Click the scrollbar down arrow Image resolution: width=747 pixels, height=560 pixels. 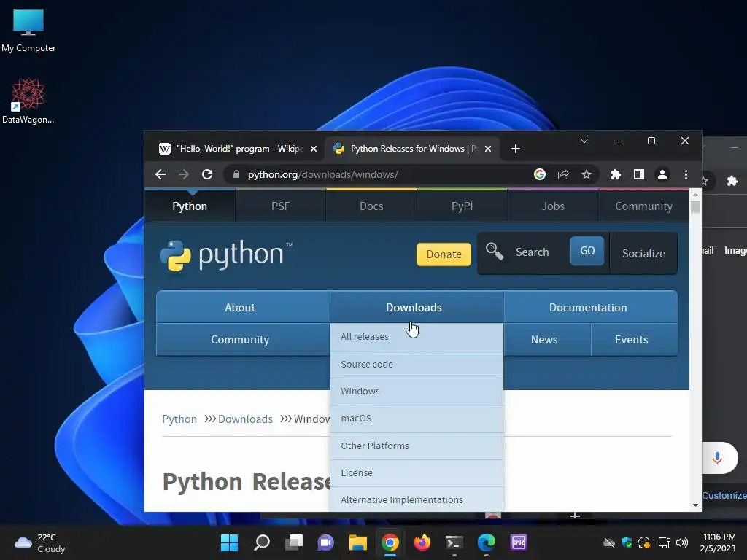coord(695,505)
